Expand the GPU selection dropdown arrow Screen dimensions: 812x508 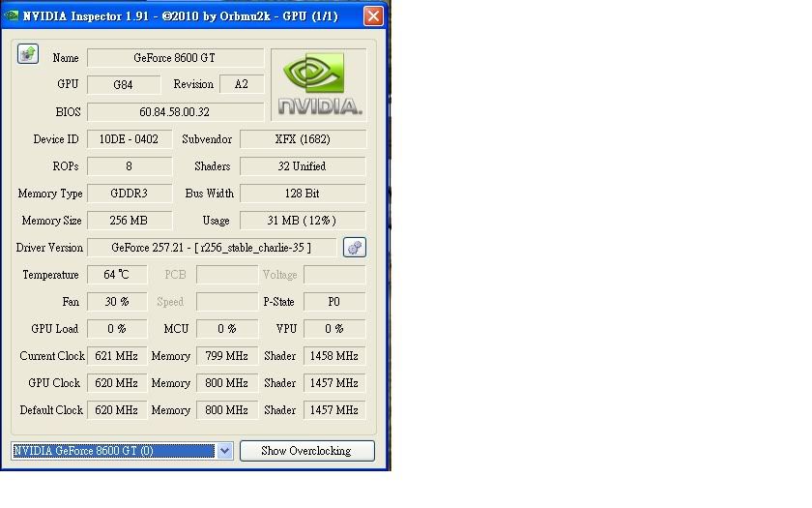coord(224,451)
